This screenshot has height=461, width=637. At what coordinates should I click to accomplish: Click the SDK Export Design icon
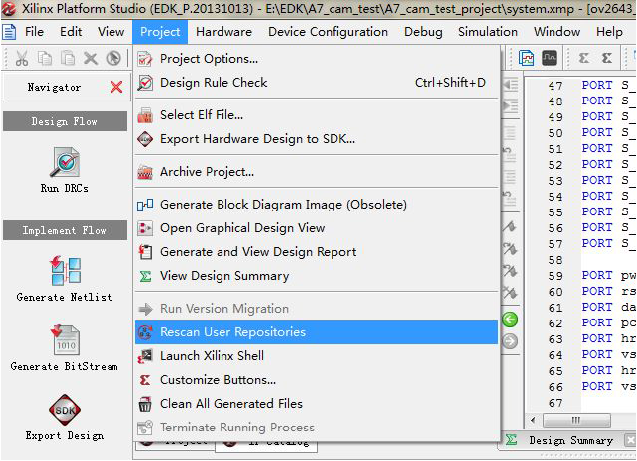click(x=64, y=411)
